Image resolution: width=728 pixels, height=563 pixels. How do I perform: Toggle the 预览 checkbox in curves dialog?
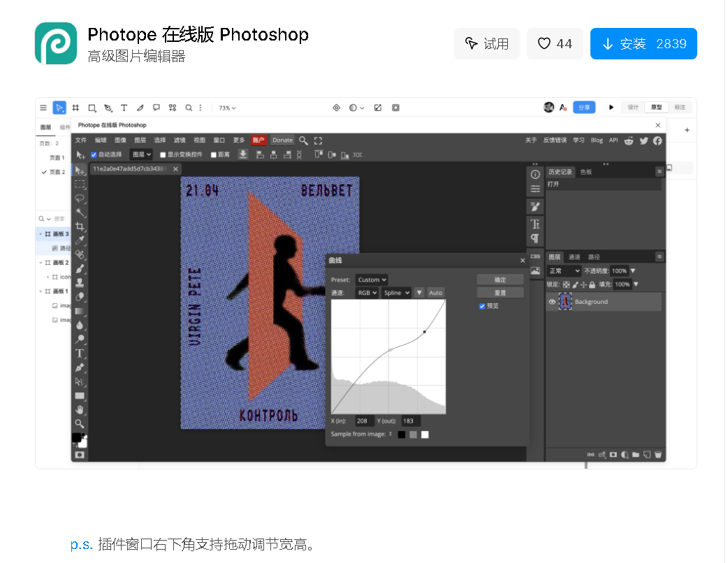[x=482, y=306]
